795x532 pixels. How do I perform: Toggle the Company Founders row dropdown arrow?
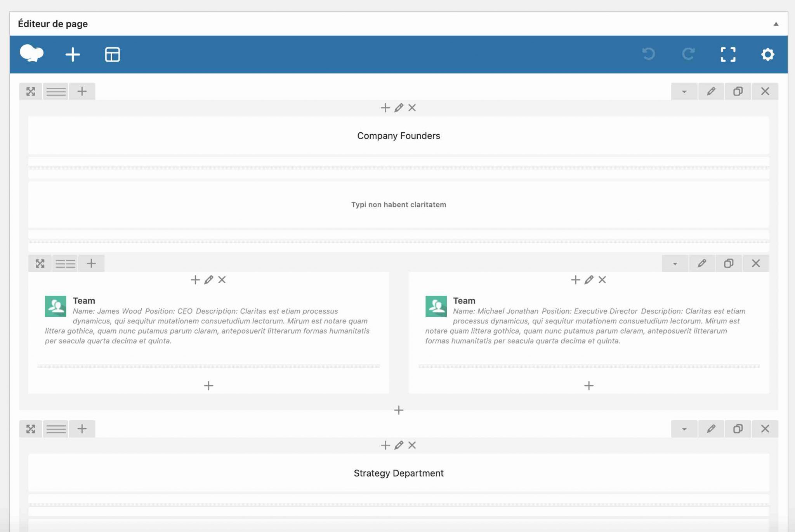(684, 92)
